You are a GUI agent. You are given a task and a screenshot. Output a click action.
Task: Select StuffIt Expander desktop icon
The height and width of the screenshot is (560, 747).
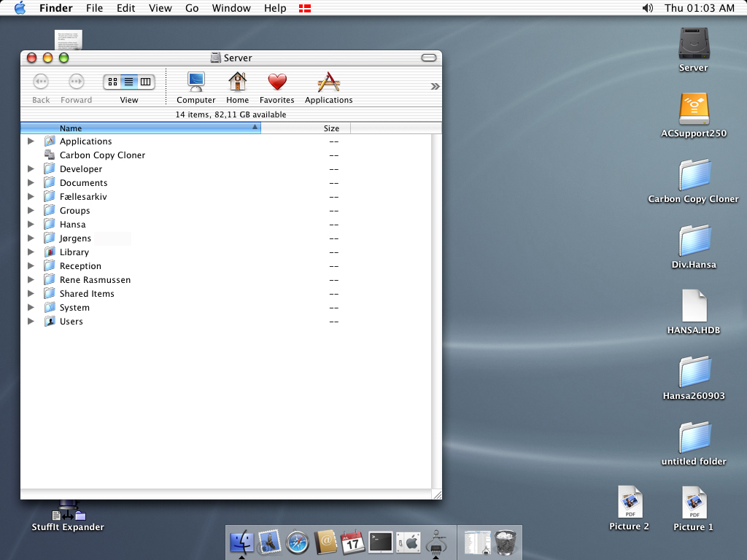point(68,516)
